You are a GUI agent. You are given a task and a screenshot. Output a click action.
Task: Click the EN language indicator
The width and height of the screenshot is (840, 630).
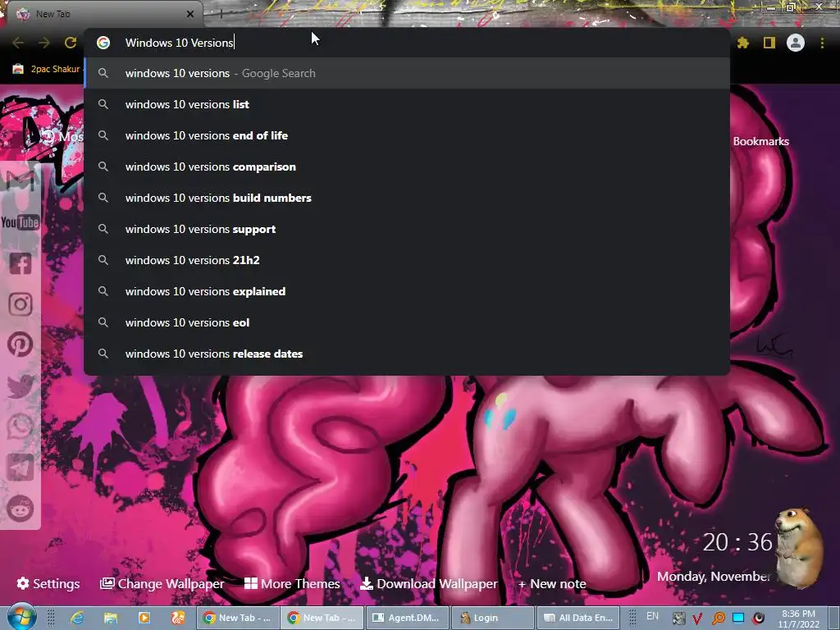point(652,616)
